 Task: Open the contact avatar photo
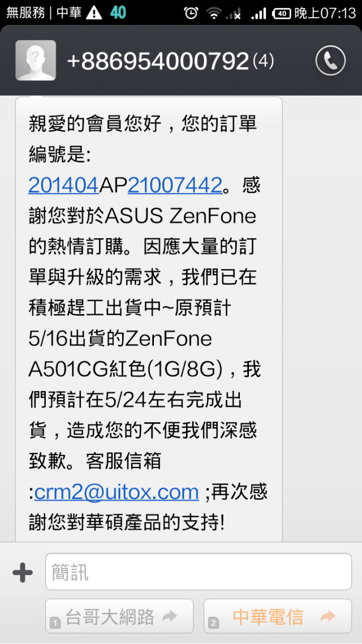tap(36, 61)
